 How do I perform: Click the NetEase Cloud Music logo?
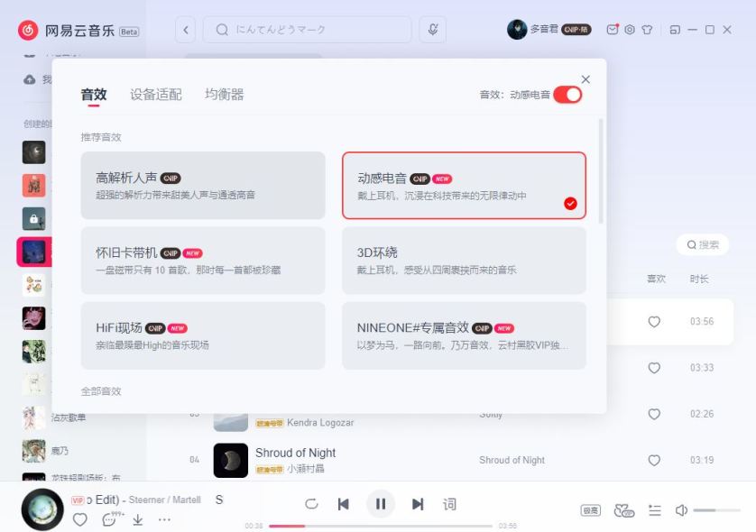28,31
